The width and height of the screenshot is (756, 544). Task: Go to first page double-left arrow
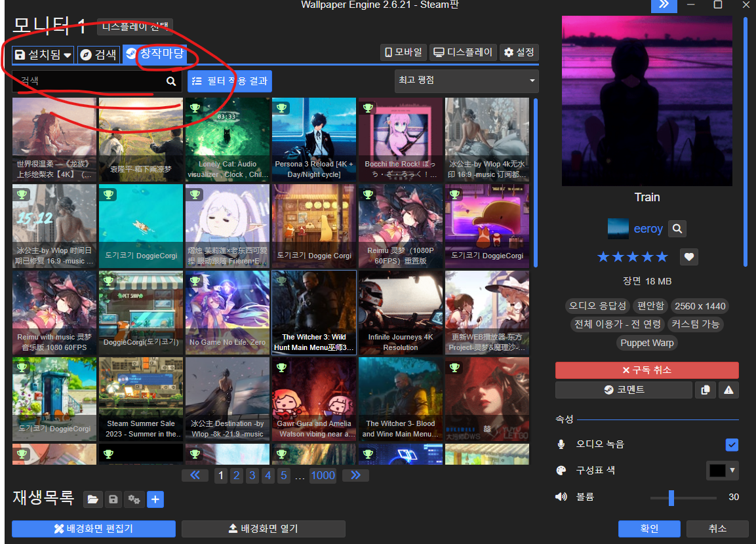(x=195, y=476)
